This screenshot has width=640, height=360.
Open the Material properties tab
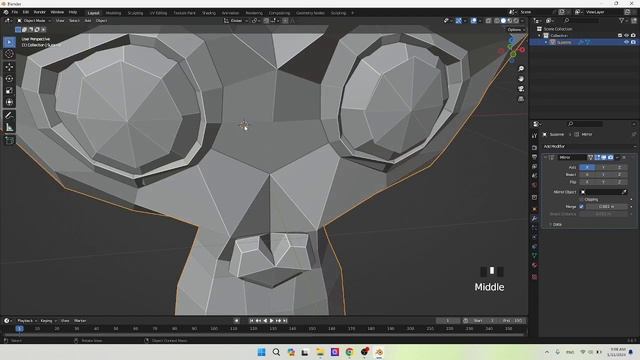coord(534,265)
